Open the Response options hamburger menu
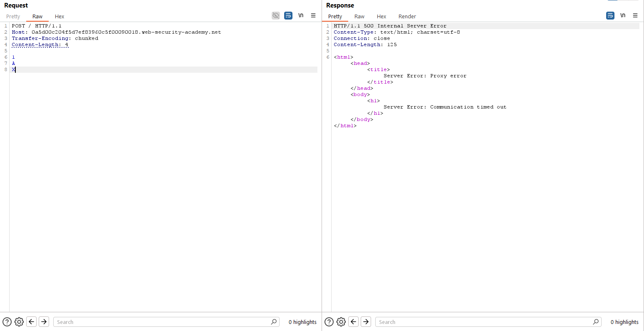The height and width of the screenshot is (331, 644). (635, 16)
